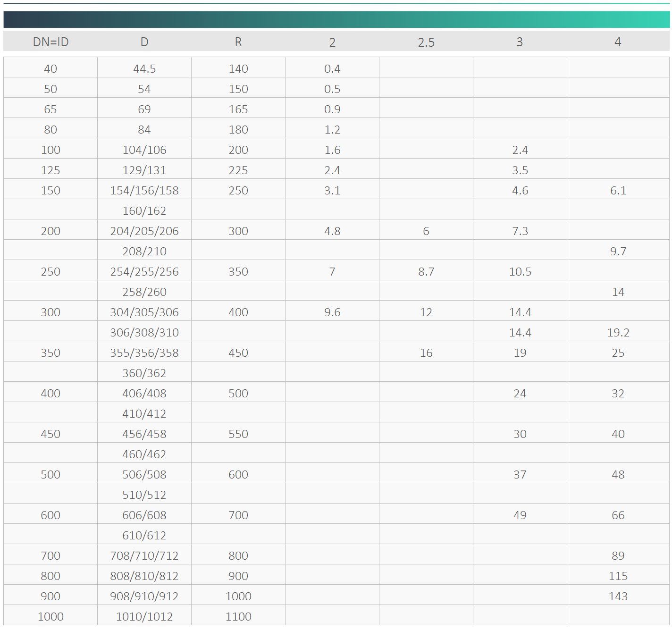Click the cell showing 3.5

click(520, 170)
